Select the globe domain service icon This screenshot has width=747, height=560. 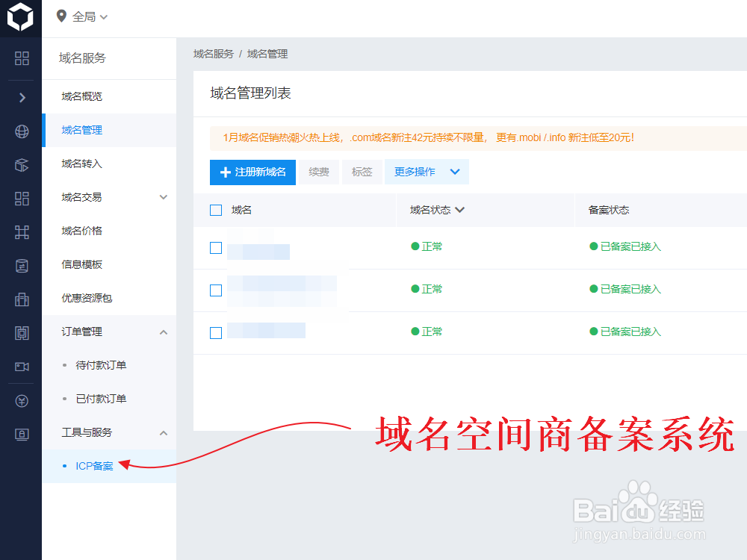point(21,131)
